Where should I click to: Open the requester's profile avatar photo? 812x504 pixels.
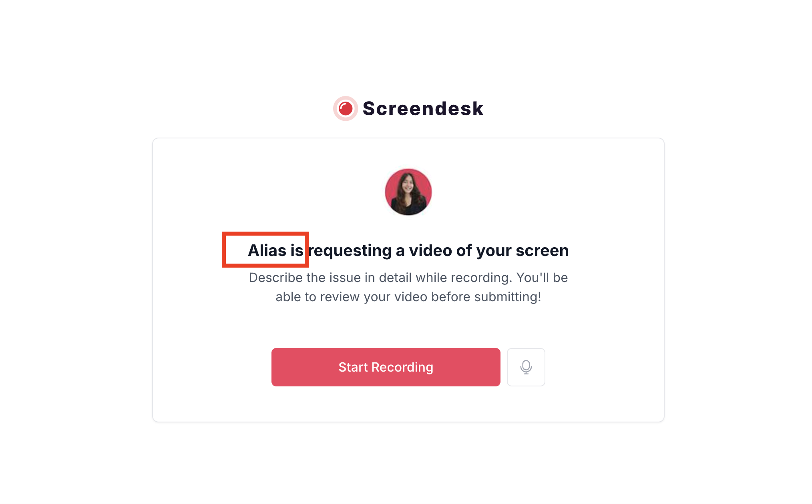408,192
